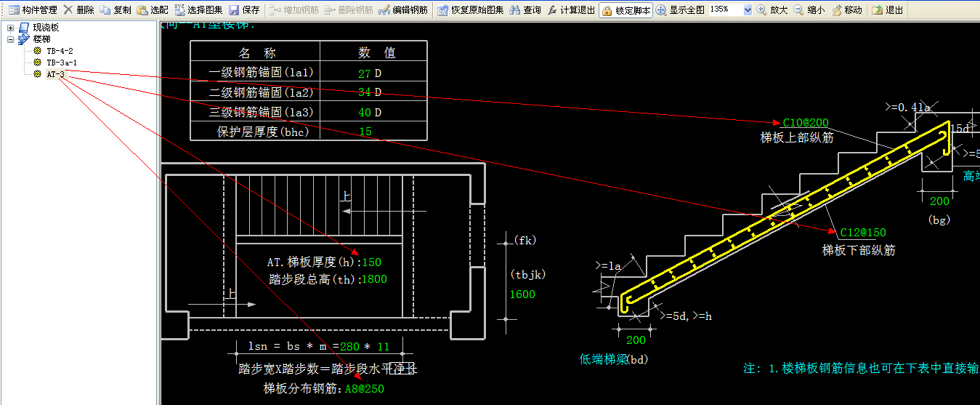Edit the la2 anchorage value 34
The width and height of the screenshot is (980, 405).
tap(365, 92)
